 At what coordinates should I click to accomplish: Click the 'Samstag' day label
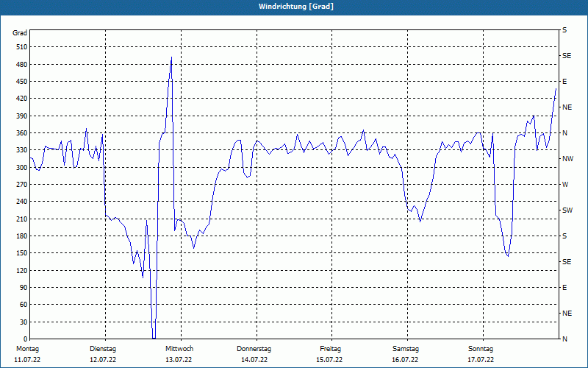tap(406, 349)
